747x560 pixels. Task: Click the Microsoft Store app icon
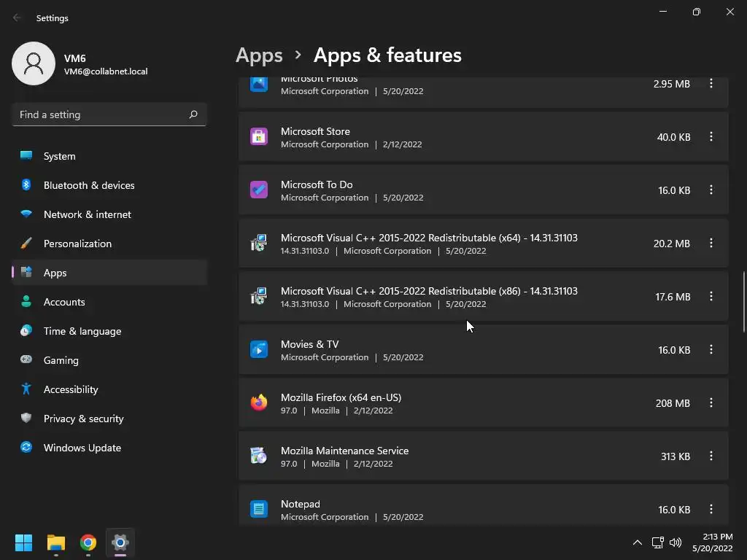click(259, 136)
